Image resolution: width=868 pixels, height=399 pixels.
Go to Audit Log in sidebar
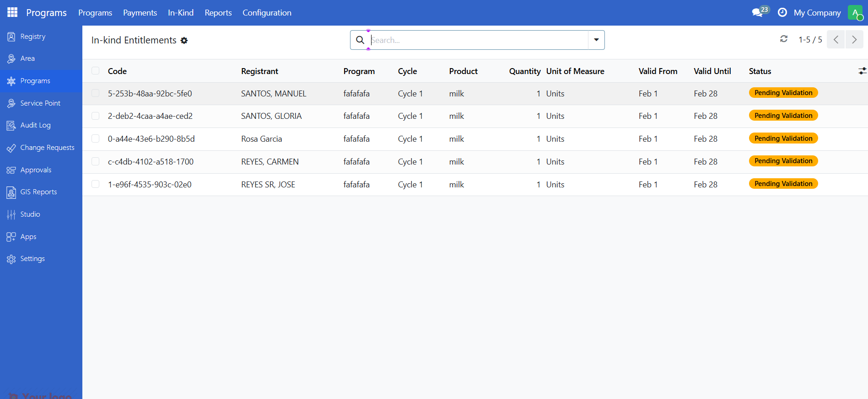coord(35,125)
